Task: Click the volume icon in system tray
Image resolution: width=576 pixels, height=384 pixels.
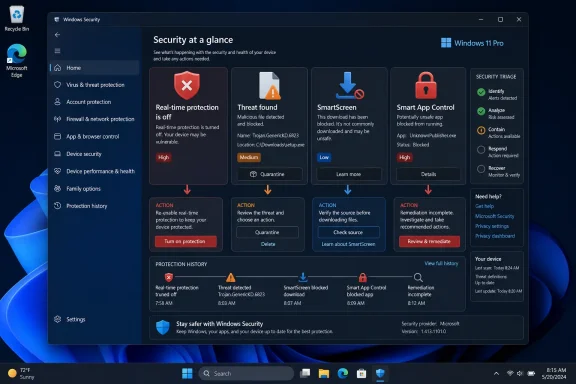Action: pos(520,373)
